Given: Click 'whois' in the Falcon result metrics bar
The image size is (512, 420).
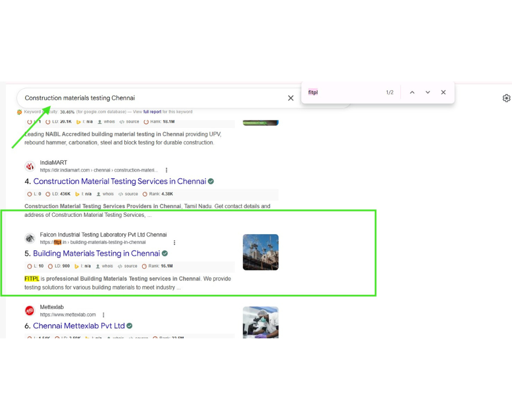Looking at the screenshot, I should point(104,266).
